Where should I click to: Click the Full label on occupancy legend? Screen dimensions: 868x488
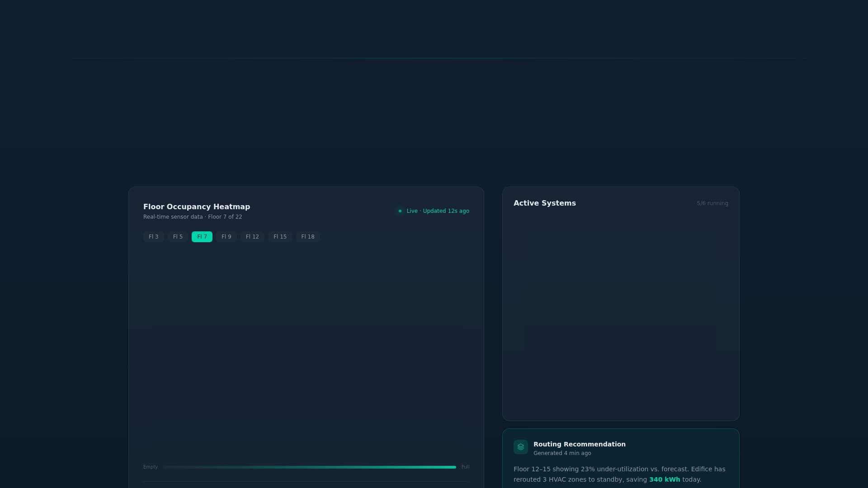[466, 467]
